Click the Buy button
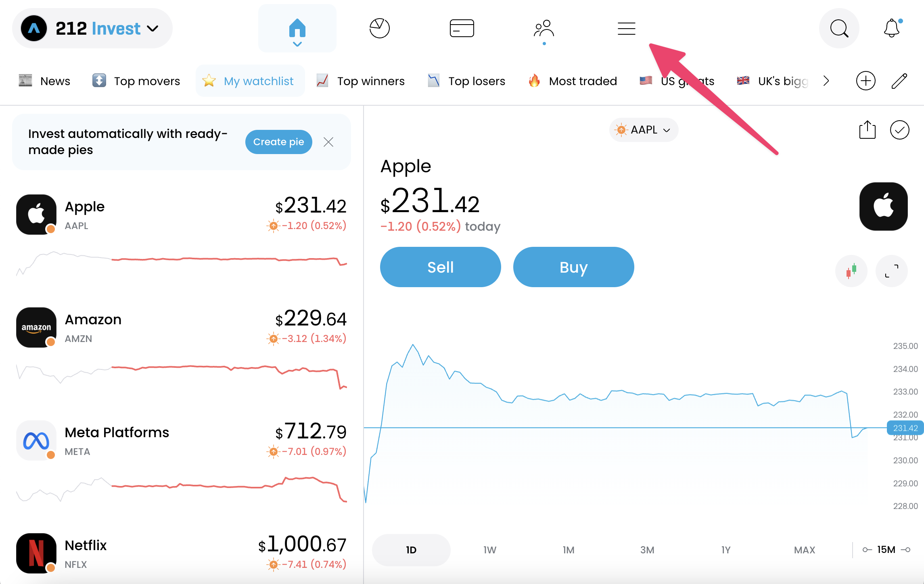924x584 pixels. (x=573, y=267)
